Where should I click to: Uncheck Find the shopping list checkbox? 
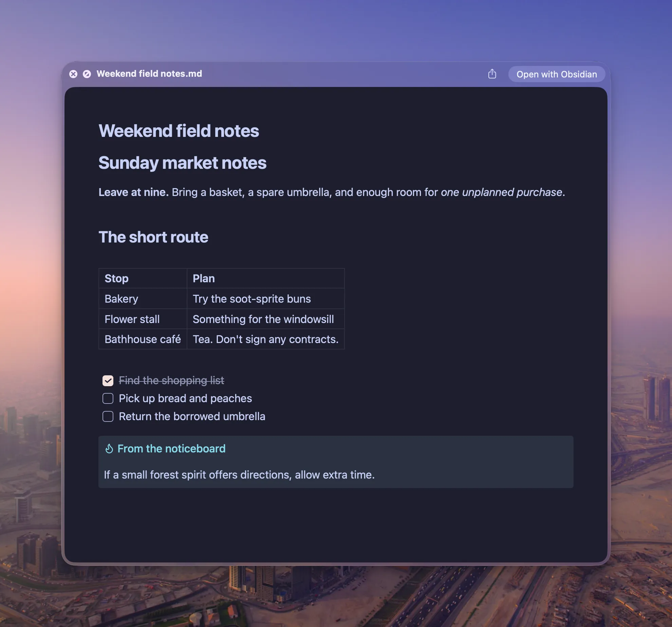pyautogui.click(x=108, y=381)
